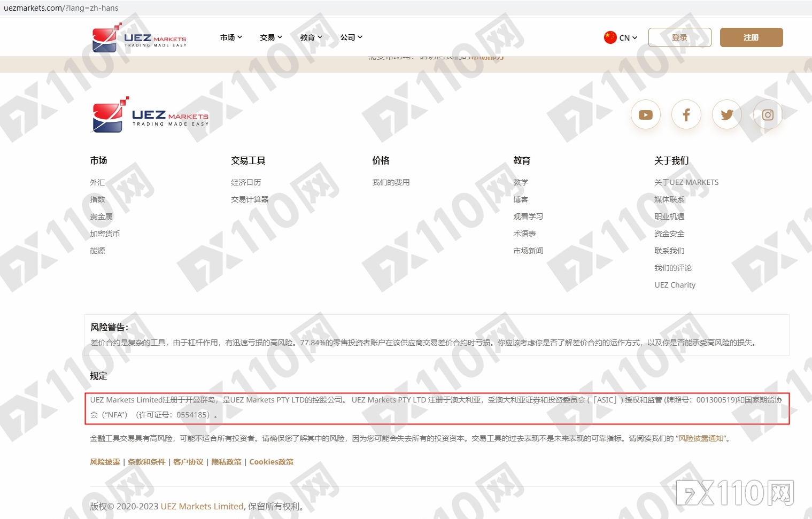Open the 交易计算器 link
The height and width of the screenshot is (519, 812).
tap(250, 199)
